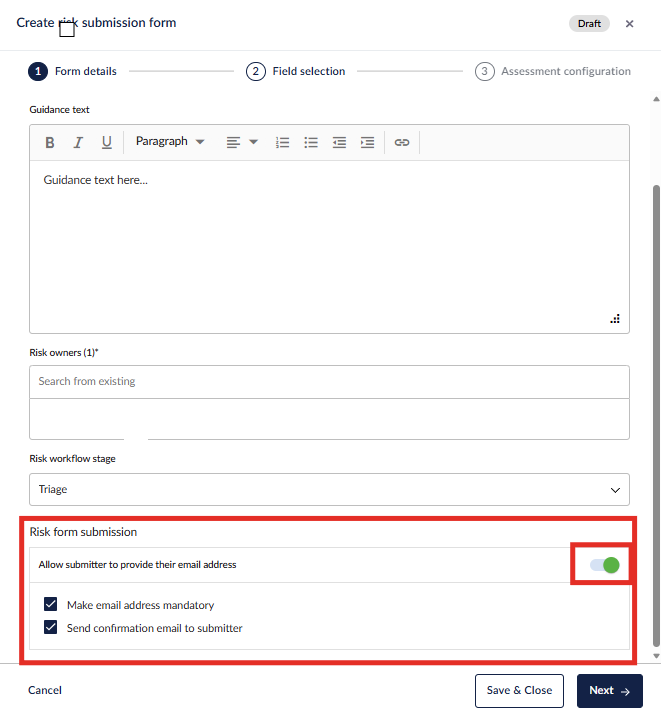Disable allow submitter email address toggle
Image resolution: width=661 pixels, height=717 pixels.
[605, 565]
